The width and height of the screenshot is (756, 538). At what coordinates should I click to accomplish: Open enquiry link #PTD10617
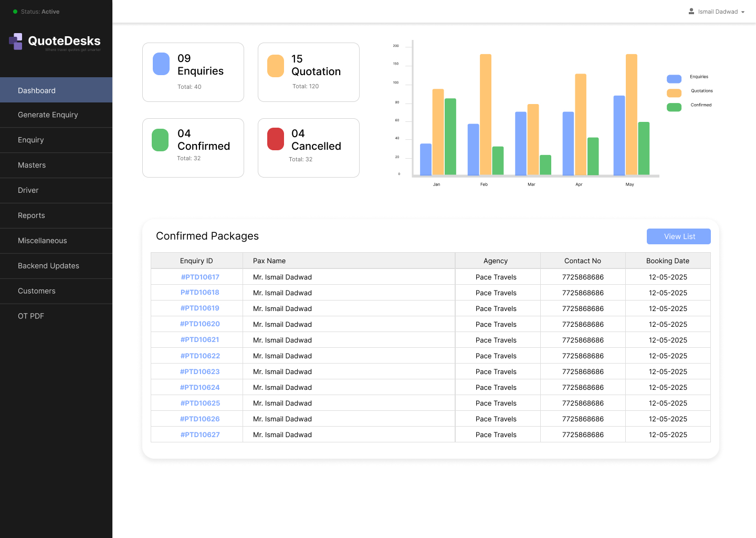coord(200,277)
